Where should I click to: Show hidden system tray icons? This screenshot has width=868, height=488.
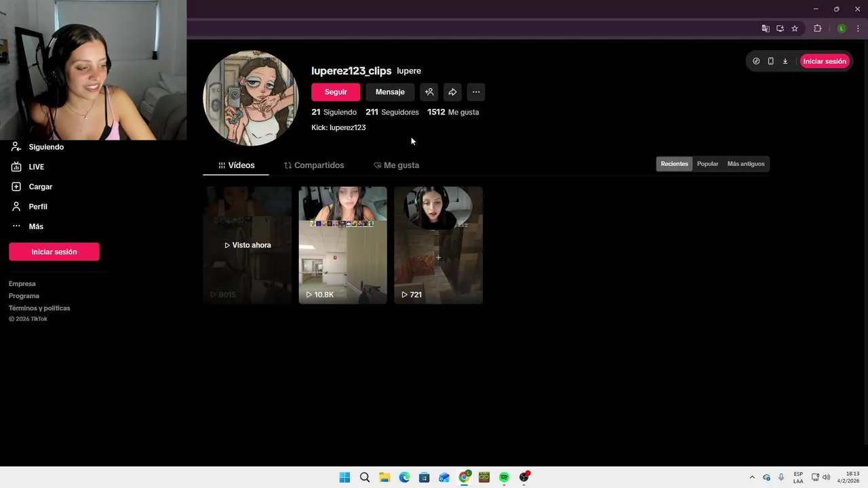(x=751, y=478)
